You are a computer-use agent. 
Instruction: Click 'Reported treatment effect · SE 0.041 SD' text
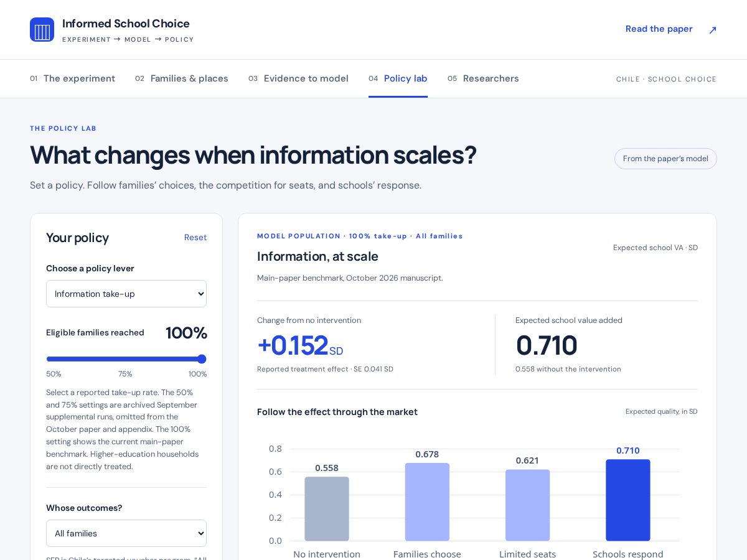[325, 369]
